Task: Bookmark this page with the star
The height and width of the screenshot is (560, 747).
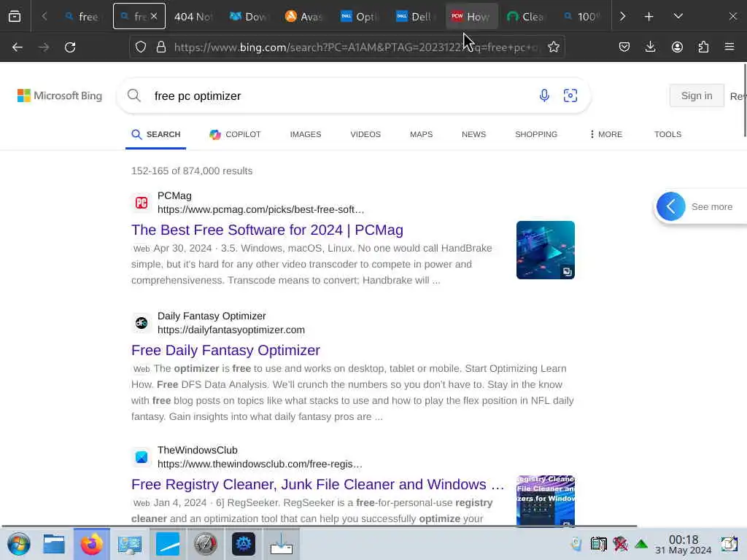Action: tap(553, 47)
